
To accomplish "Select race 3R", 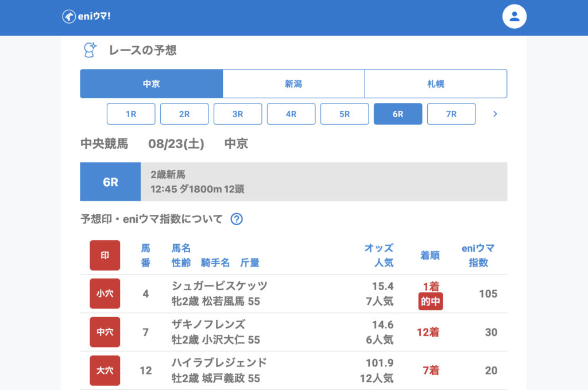I will [238, 114].
